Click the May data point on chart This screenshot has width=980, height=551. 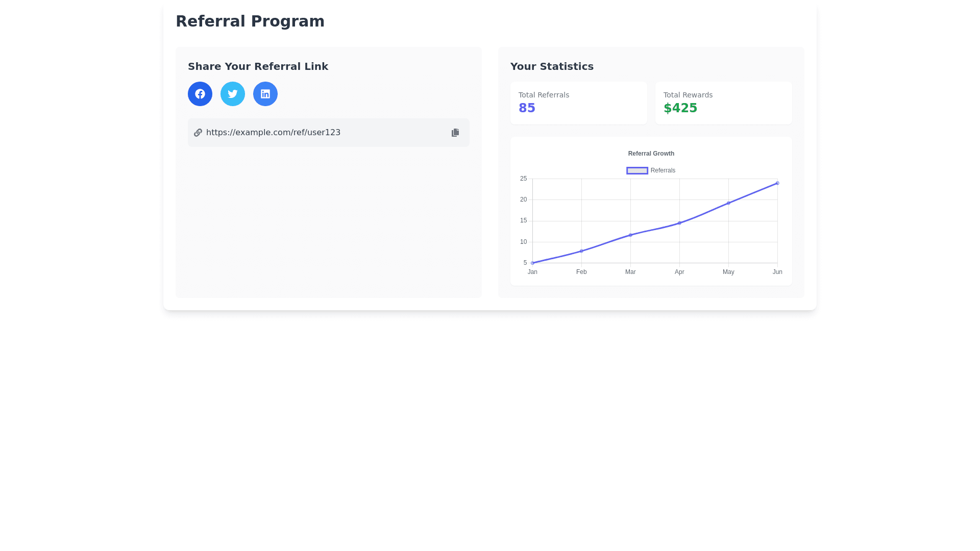728,203
